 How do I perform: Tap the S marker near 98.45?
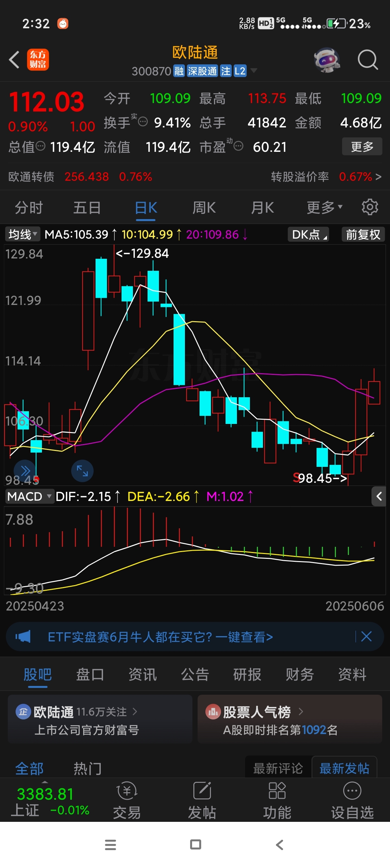296,477
